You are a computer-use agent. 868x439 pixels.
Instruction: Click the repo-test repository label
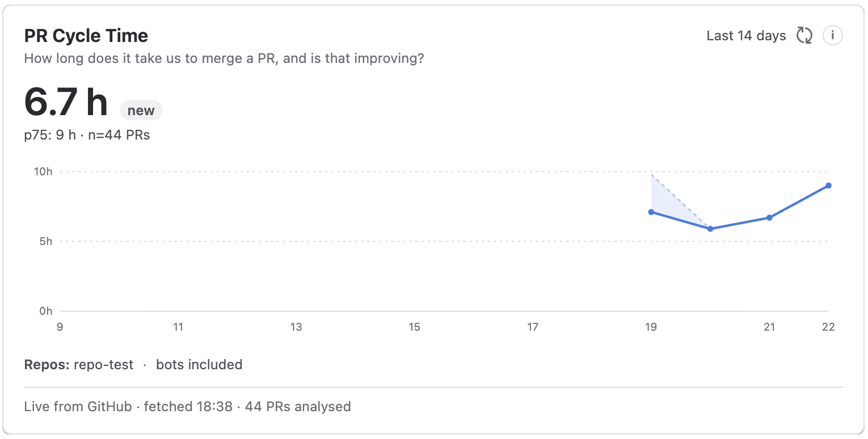(x=103, y=365)
